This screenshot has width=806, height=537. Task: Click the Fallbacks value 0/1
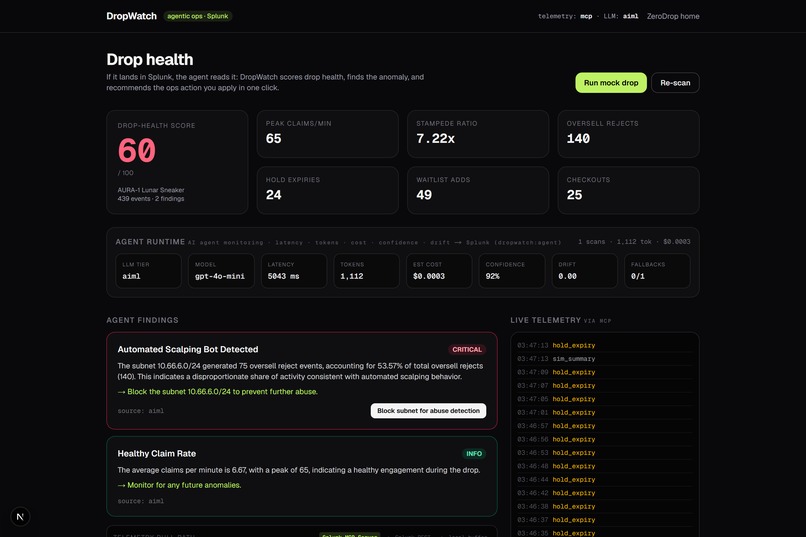coord(637,276)
